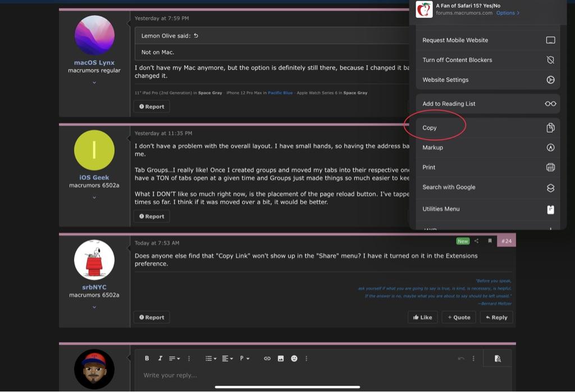Screen dimensions: 575x392
Task: Click forums.macrumors.com in share sheet header
Action: click(x=464, y=13)
